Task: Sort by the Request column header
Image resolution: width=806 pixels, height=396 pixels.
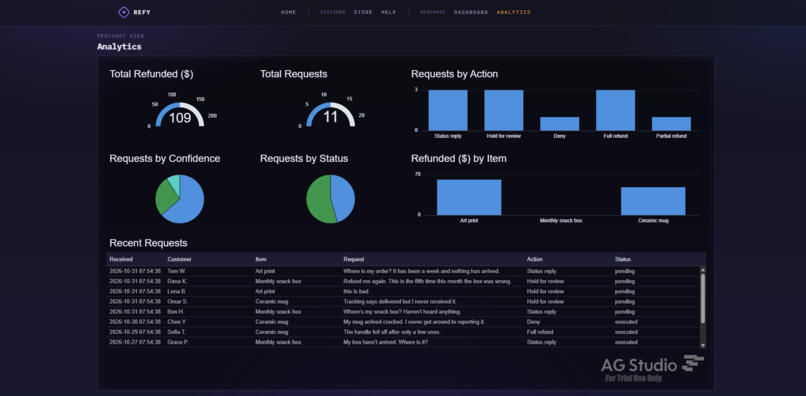Action: tap(354, 259)
